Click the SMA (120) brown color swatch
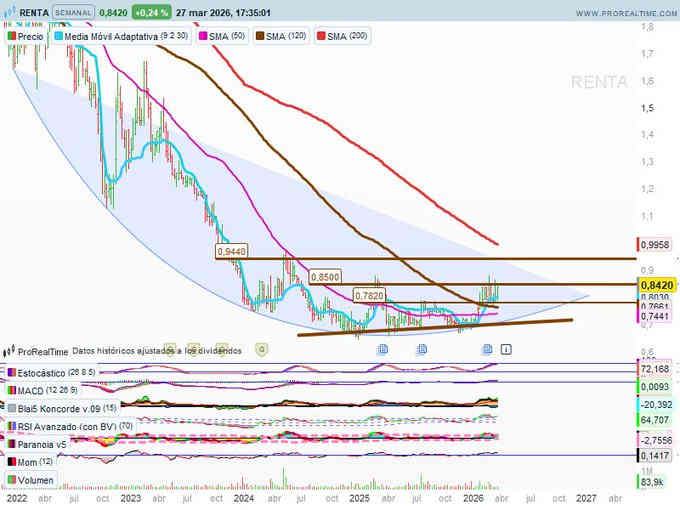 (260, 35)
